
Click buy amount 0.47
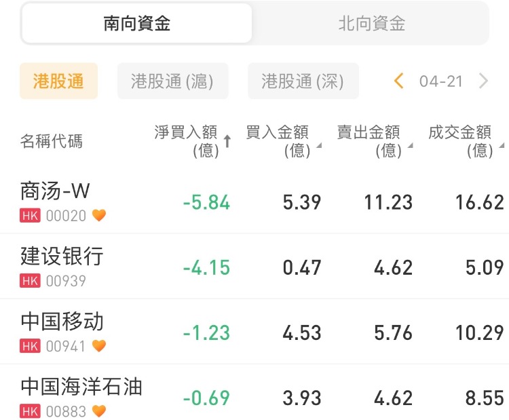click(x=302, y=267)
